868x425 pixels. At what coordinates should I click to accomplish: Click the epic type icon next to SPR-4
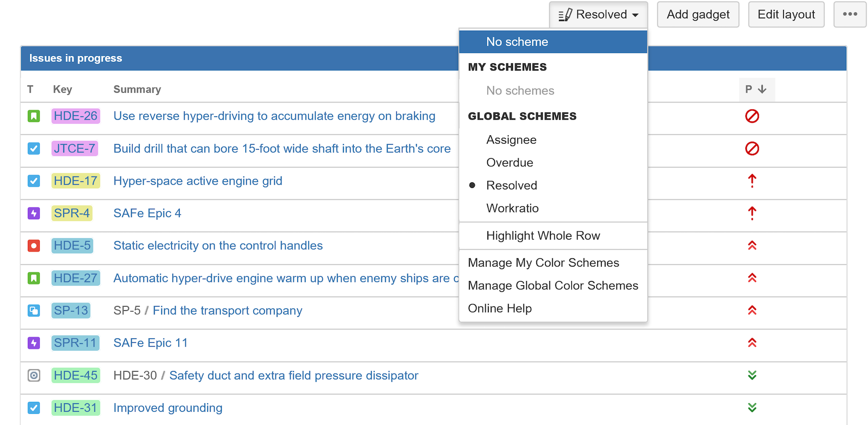pyautogui.click(x=33, y=213)
